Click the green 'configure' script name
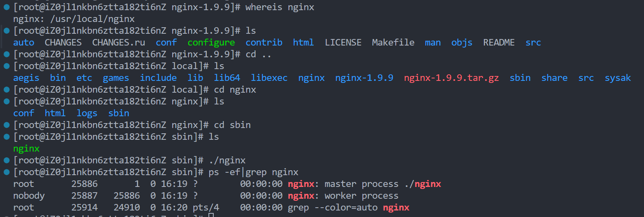This screenshot has width=644, height=217. (x=211, y=43)
